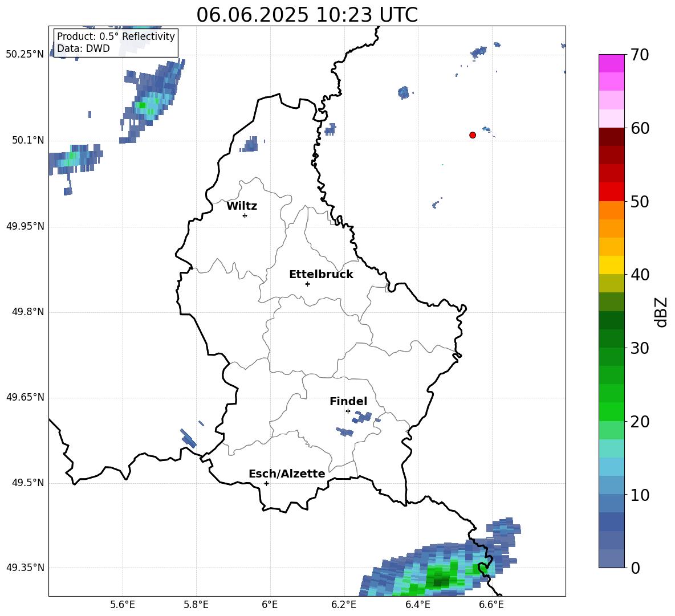
Task: Click the 49.5°N latitude label
Action: point(28,483)
